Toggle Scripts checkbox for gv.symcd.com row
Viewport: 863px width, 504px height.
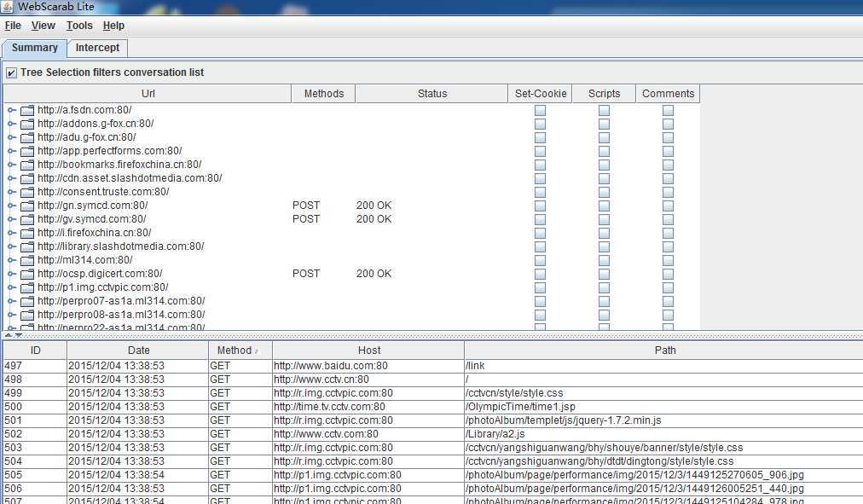coord(604,219)
